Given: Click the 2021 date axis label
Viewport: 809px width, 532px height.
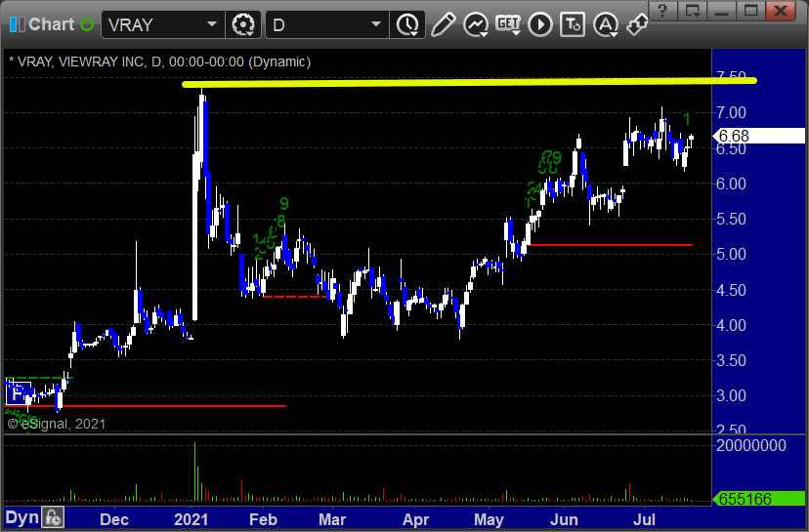Looking at the screenshot, I should click(191, 519).
